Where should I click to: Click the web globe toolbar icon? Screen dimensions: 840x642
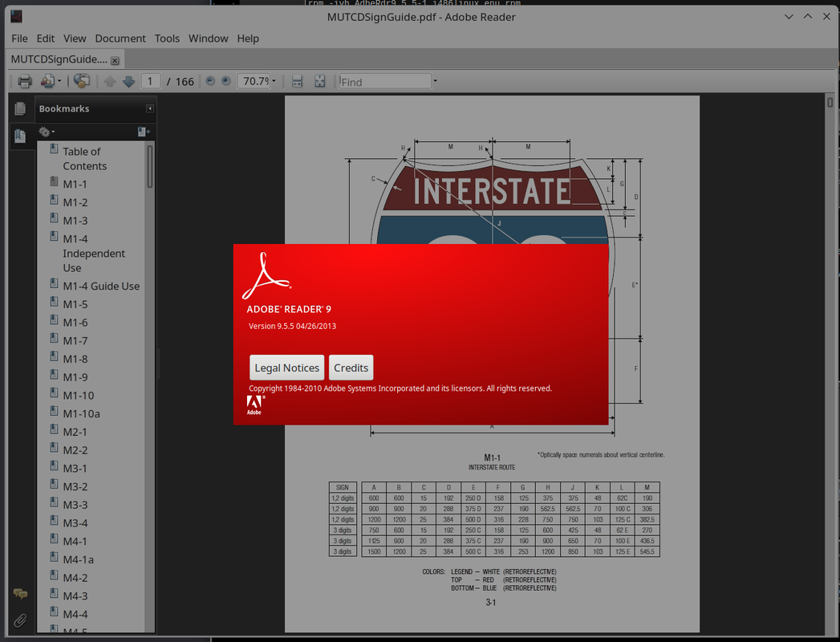(81, 81)
